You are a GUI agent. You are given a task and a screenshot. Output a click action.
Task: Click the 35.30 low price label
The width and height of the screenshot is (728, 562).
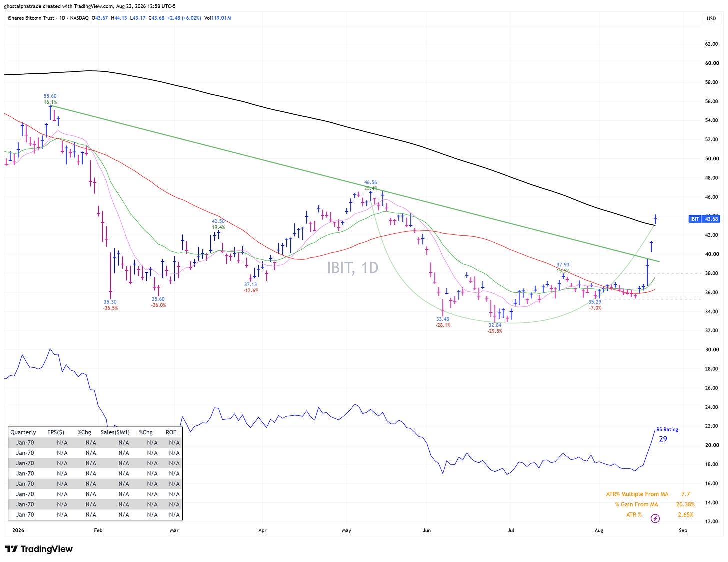coord(110,302)
